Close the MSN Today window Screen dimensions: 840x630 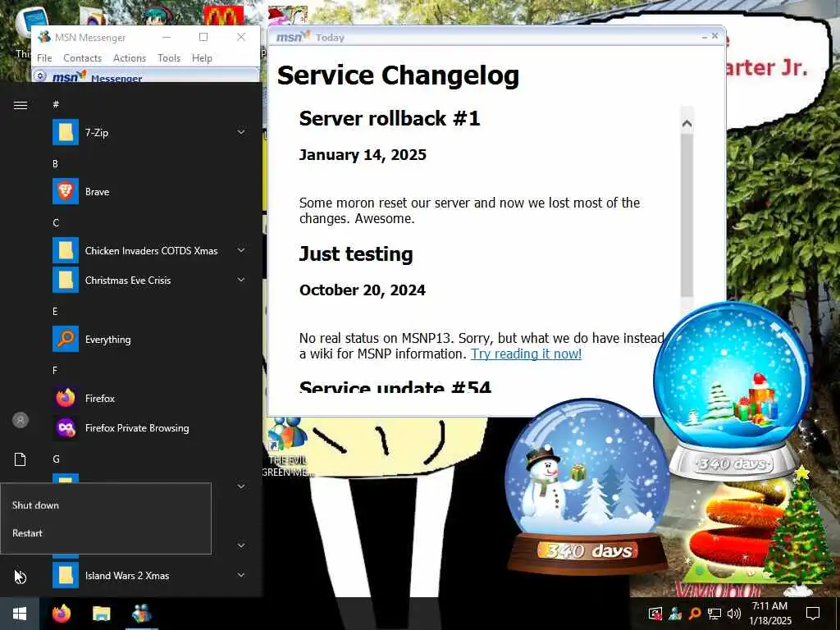pyautogui.click(x=714, y=36)
